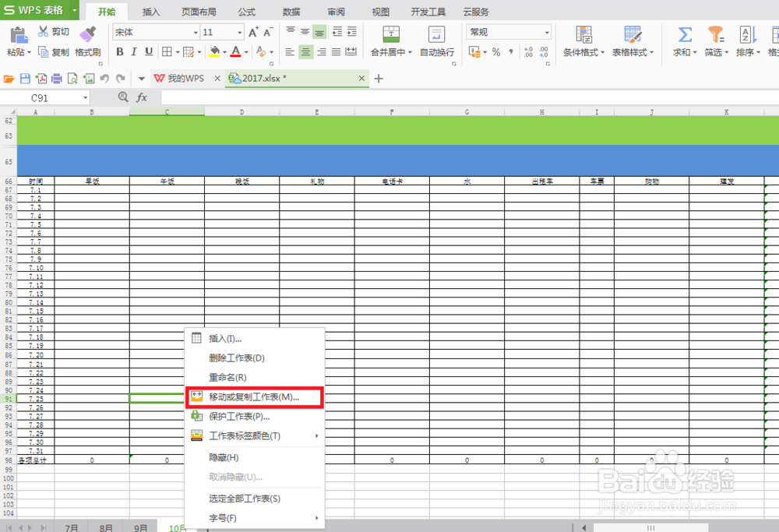779x532 pixels.
Task: Expand the WPS 表格 application menu arrow
Action: 75,10
